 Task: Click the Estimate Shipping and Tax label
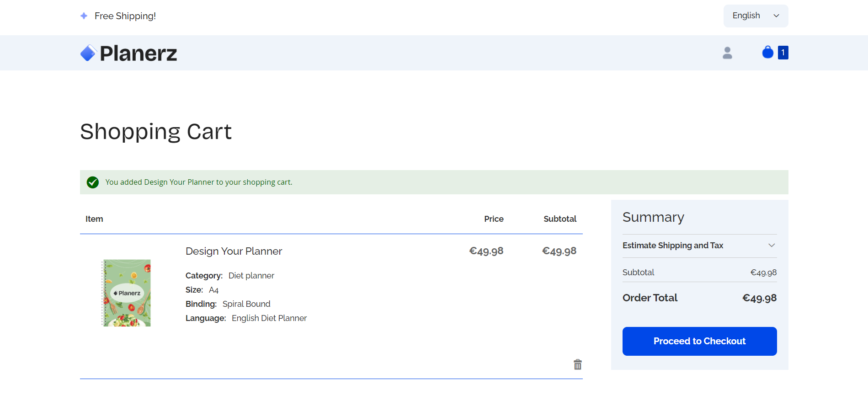(673, 246)
